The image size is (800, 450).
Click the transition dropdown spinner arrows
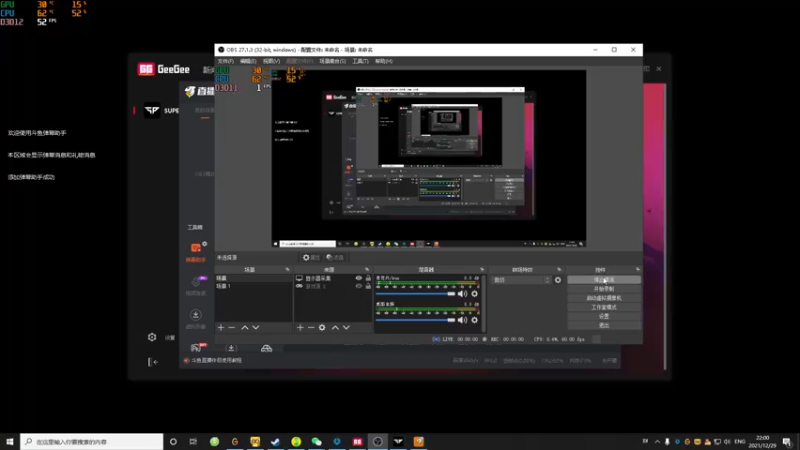pos(547,280)
